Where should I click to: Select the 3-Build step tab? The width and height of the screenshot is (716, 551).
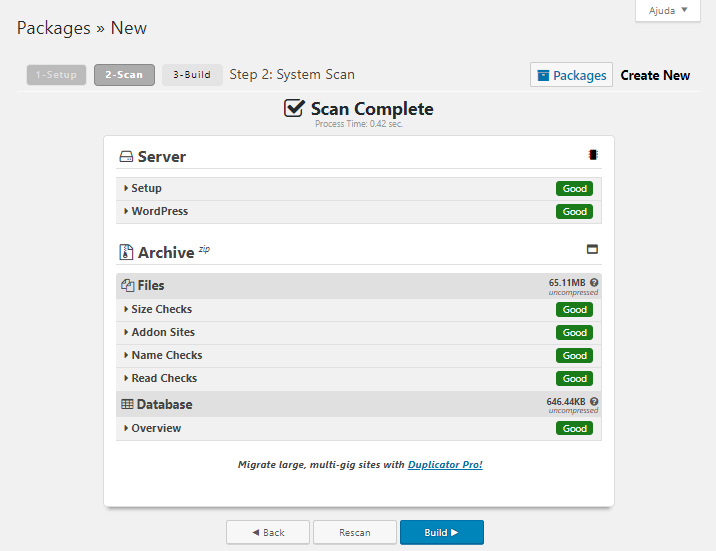click(x=192, y=75)
